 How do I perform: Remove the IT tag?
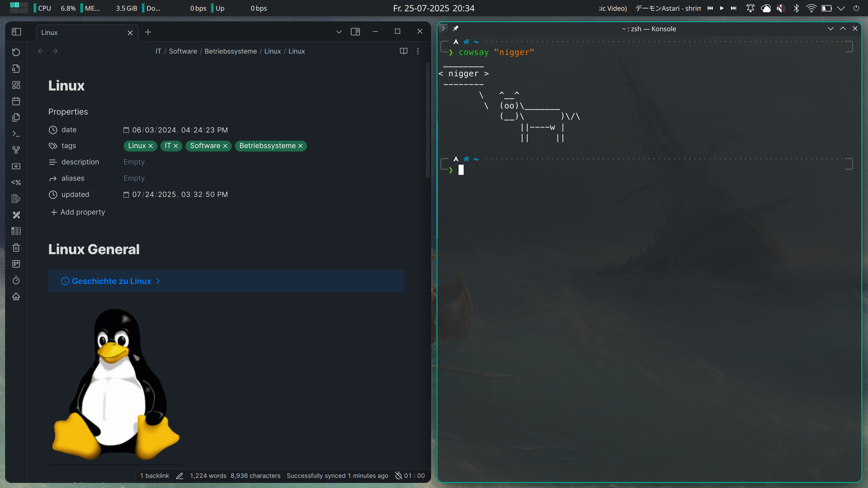pyautogui.click(x=176, y=146)
